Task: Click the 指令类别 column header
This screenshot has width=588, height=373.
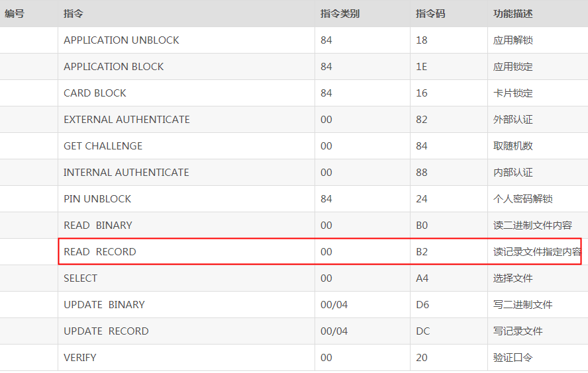Action: [340, 14]
